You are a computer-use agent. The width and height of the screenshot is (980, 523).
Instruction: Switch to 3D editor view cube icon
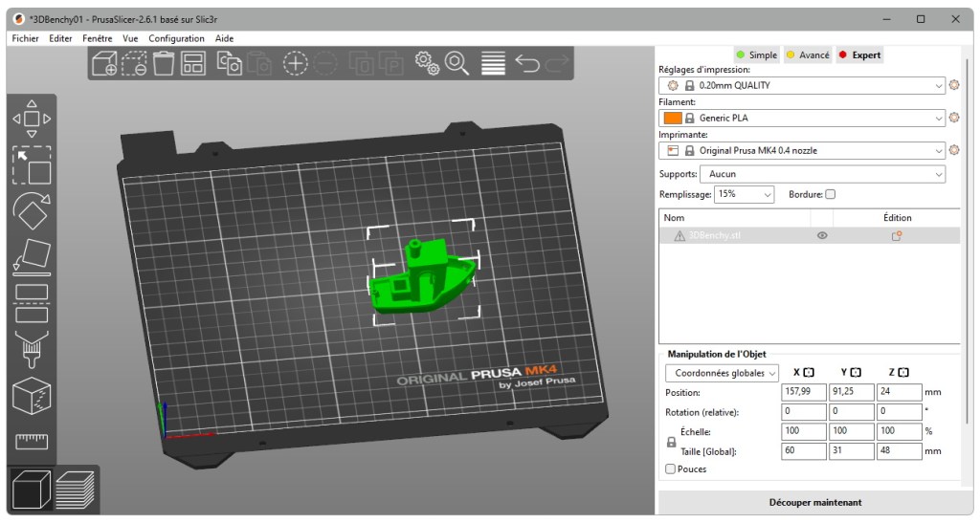pos(32,490)
